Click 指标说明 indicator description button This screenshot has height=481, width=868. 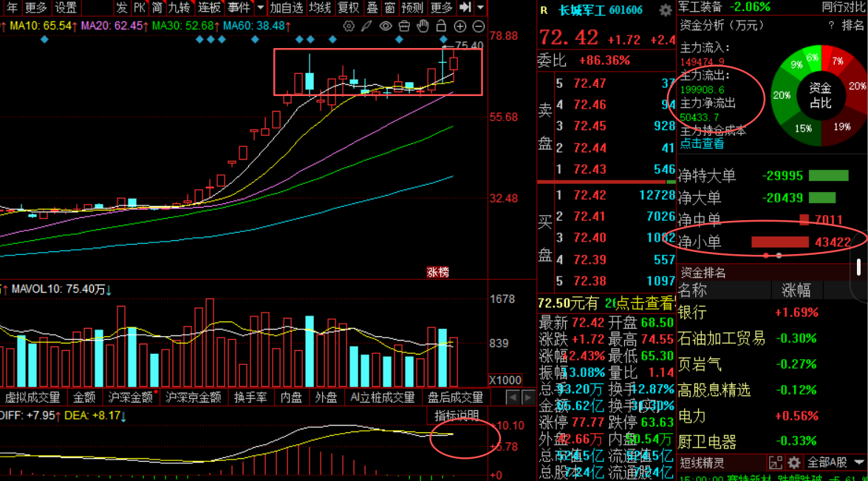pyautogui.click(x=457, y=416)
